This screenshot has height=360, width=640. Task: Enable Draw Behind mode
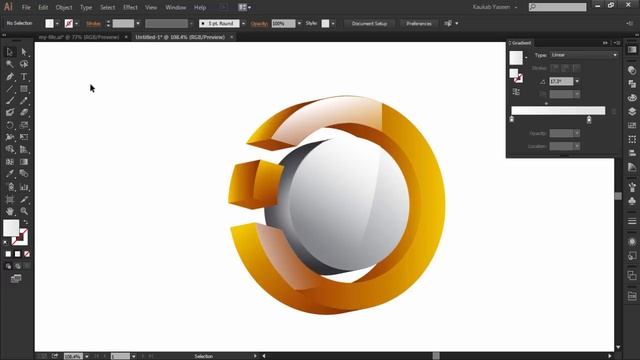(x=18, y=266)
